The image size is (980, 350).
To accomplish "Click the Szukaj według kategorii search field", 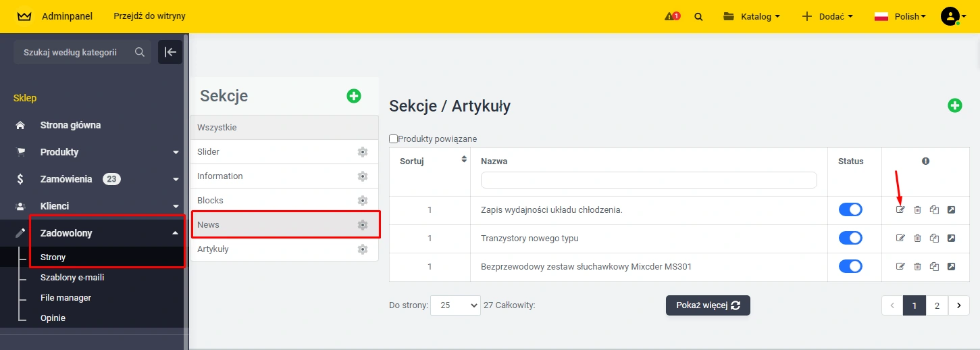I will point(82,52).
